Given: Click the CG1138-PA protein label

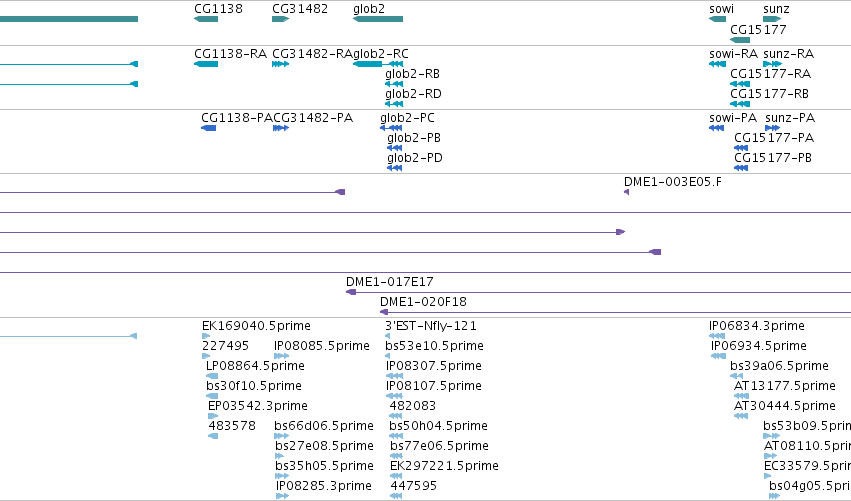Looking at the screenshot, I should (x=237, y=118).
